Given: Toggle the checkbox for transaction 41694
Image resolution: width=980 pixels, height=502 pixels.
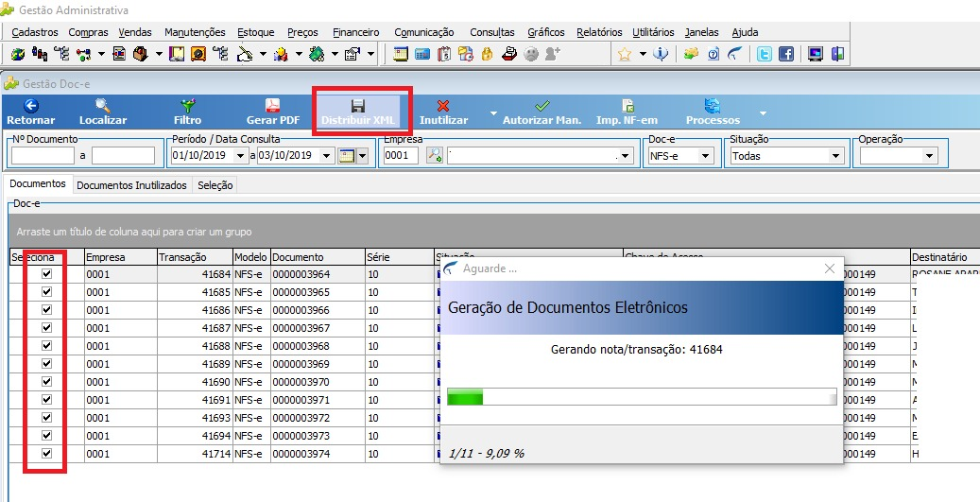Looking at the screenshot, I should 47,436.
